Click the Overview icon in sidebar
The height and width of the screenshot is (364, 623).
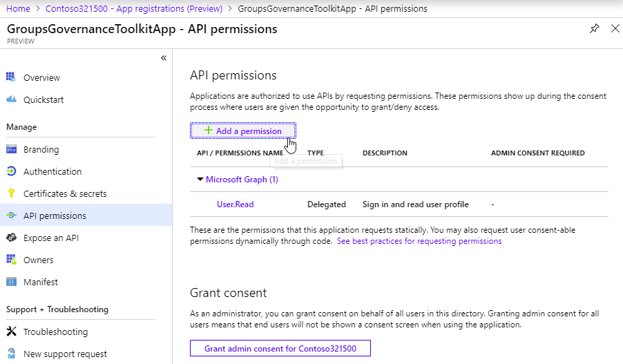11,77
